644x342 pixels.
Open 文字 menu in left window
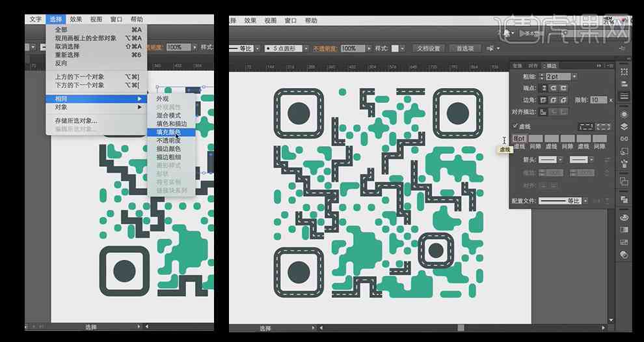point(35,20)
